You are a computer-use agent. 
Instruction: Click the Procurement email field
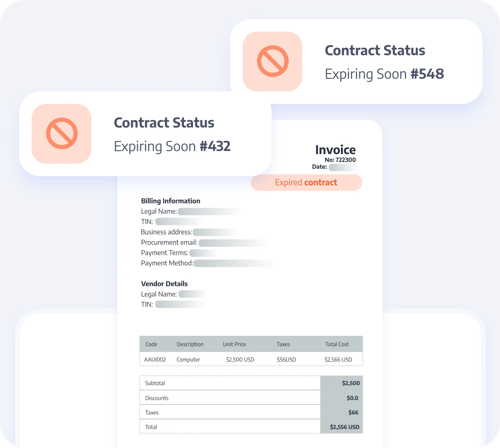tap(233, 243)
